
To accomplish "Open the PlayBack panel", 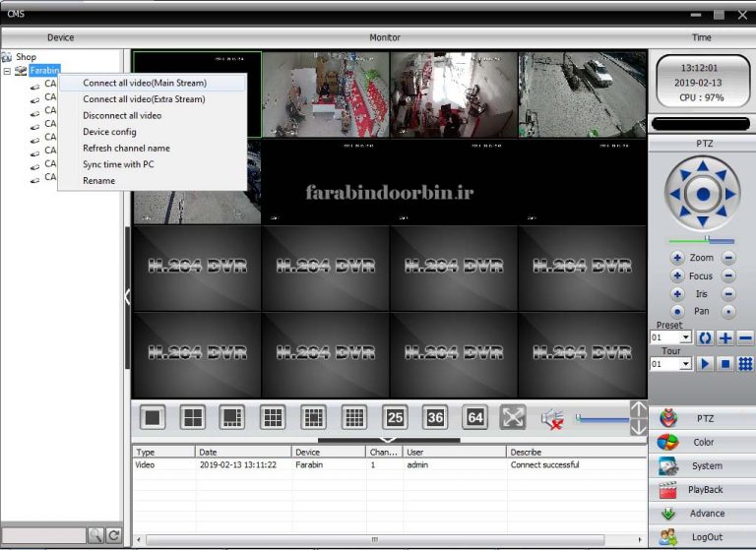I will point(703,489).
